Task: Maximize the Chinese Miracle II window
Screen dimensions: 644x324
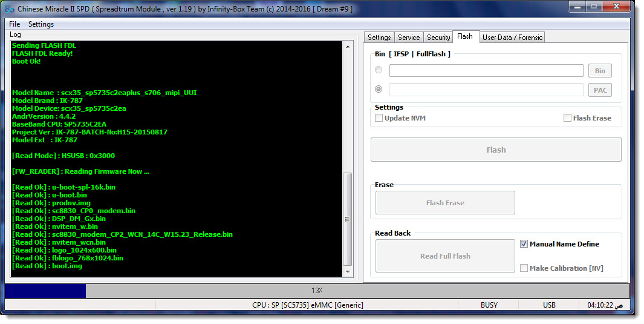Action: (593, 7)
